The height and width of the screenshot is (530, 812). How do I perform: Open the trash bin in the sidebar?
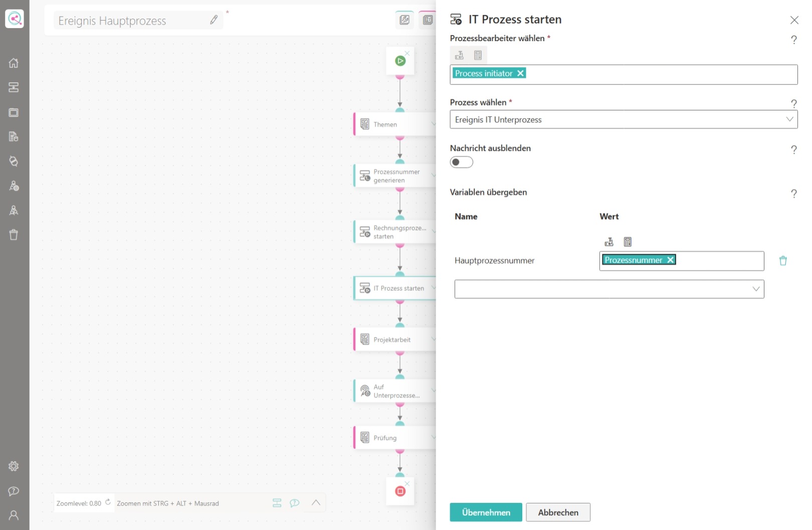click(x=14, y=235)
